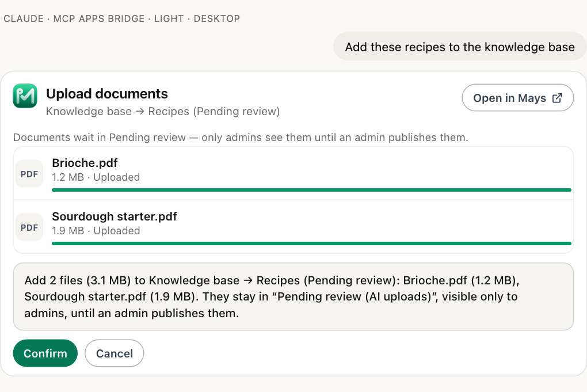Select the Brioche.pdf file name

pos(85,163)
